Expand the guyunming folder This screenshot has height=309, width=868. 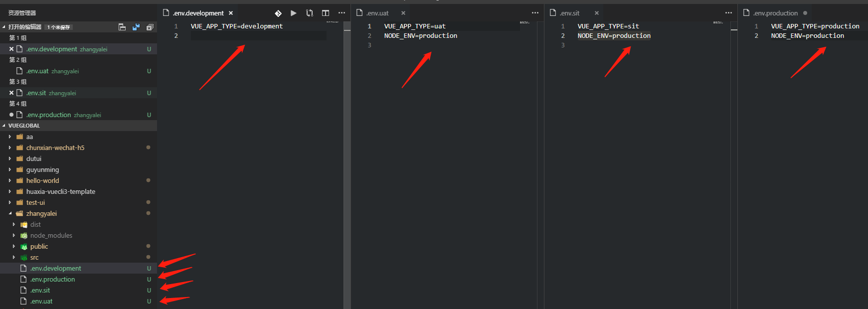pos(10,169)
